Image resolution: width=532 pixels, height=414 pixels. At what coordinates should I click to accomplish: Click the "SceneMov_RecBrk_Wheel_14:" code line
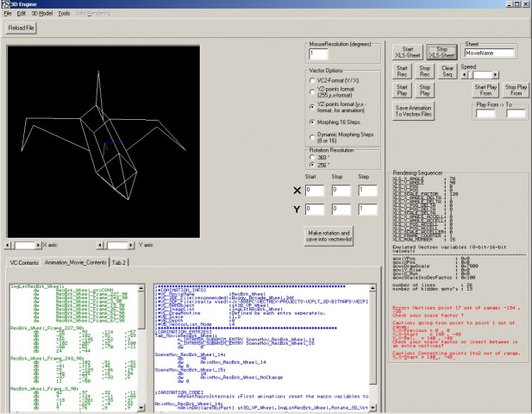pyautogui.click(x=190, y=354)
